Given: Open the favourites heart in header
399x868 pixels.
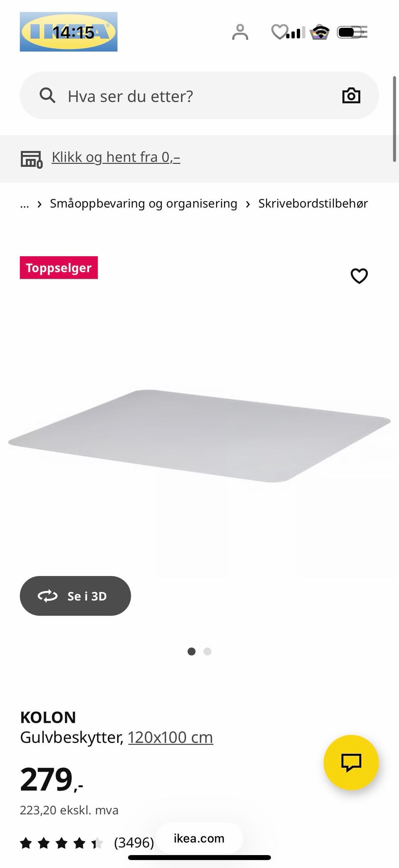Looking at the screenshot, I should pos(279,32).
